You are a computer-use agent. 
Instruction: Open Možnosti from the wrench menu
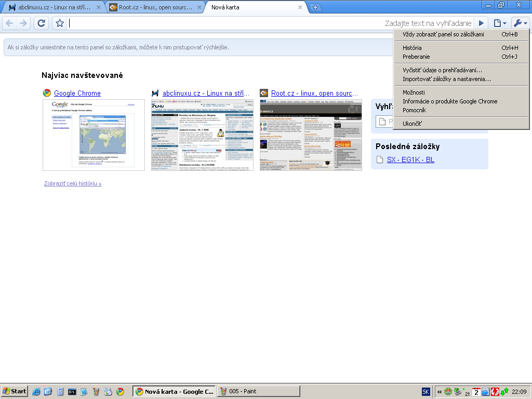[x=461, y=92]
